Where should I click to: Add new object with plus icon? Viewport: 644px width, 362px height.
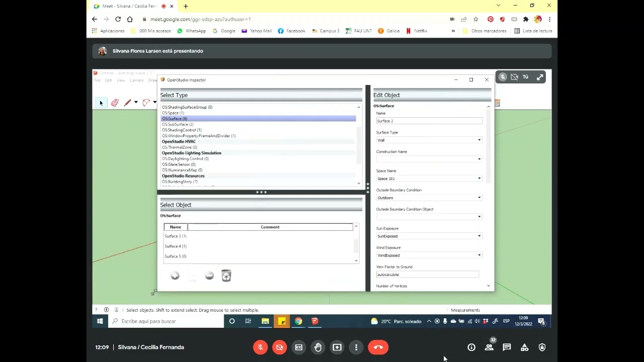click(175, 276)
